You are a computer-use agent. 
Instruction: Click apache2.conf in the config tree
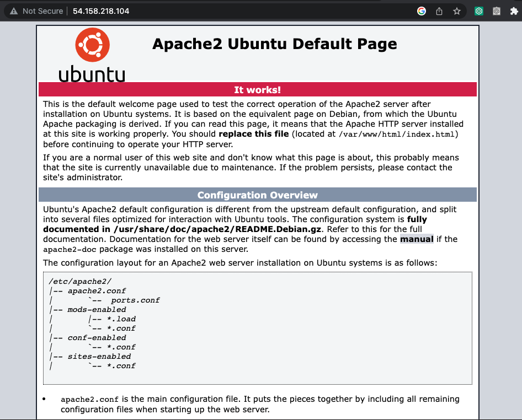pyautogui.click(x=97, y=290)
